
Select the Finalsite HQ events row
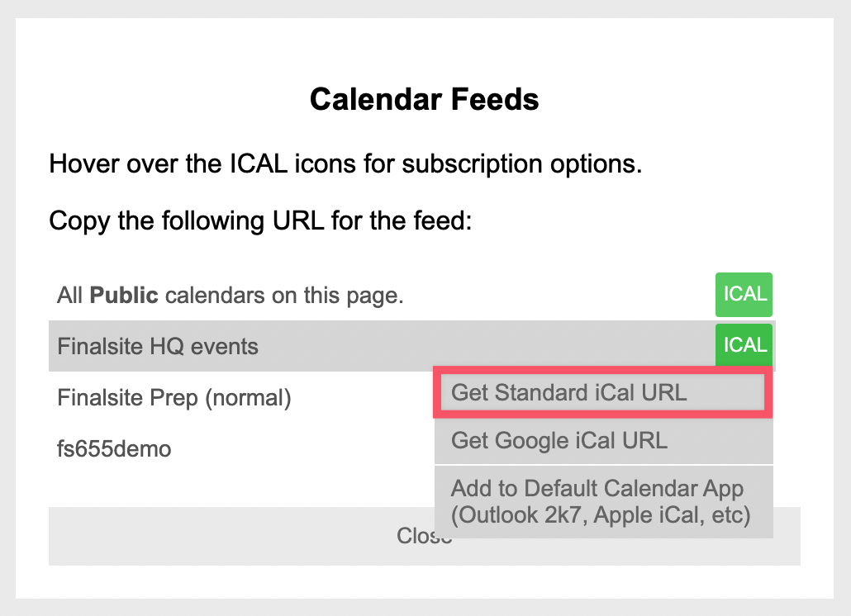click(x=158, y=347)
